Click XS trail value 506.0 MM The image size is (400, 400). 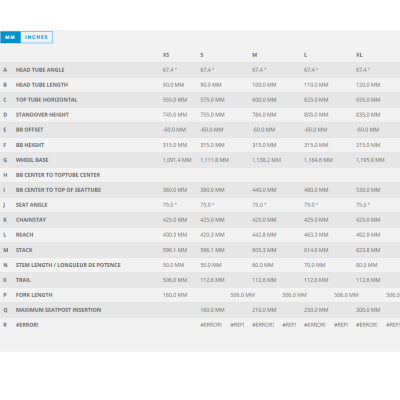(175, 280)
